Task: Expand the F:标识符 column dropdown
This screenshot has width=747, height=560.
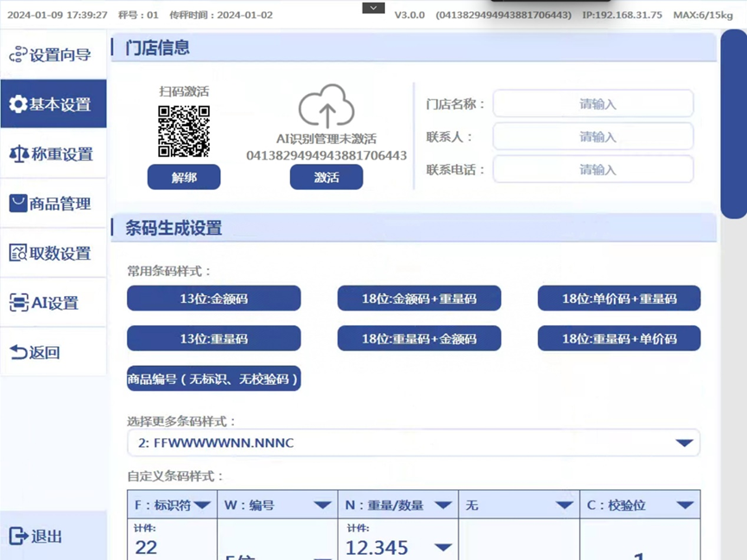Action: [202, 506]
